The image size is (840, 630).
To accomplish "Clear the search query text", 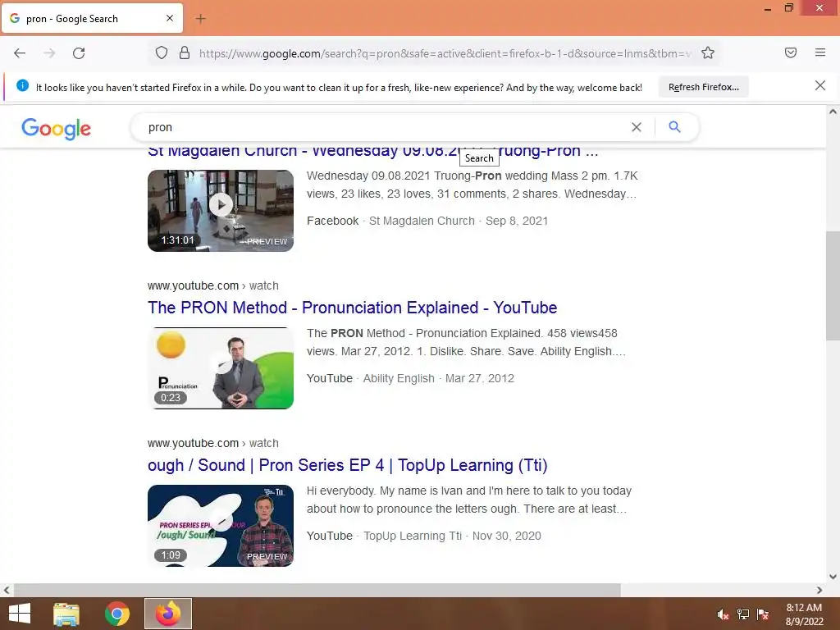I will tap(637, 127).
